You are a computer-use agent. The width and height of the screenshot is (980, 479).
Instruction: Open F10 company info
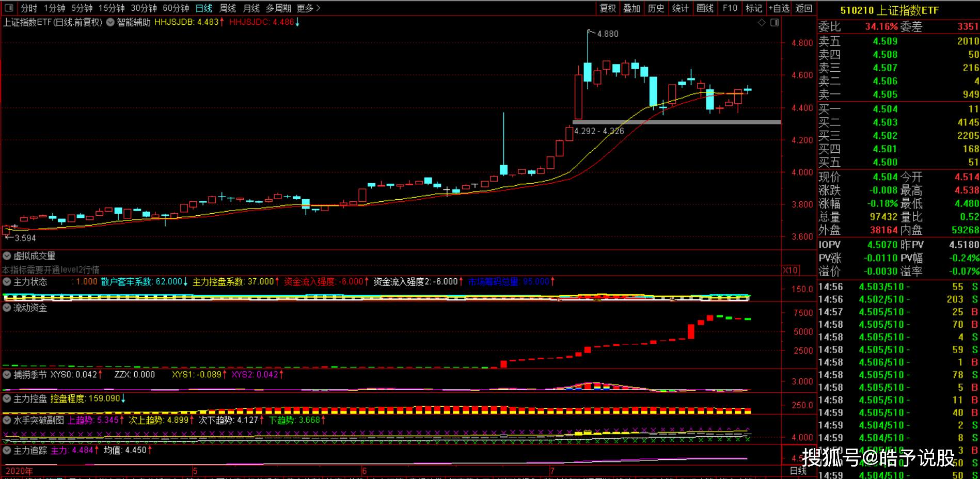(x=730, y=8)
